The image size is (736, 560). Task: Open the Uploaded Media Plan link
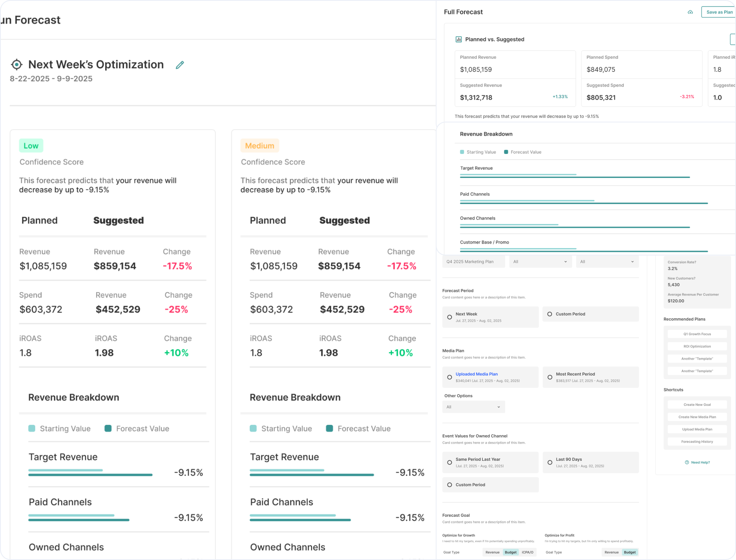pyautogui.click(x=477, y=374)
